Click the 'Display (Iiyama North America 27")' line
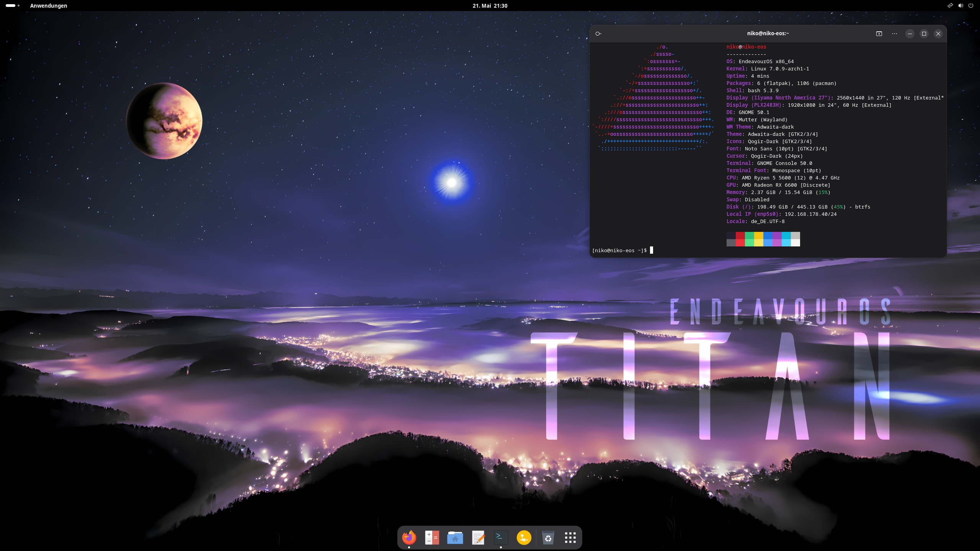The height and width of the screenshot is (551, 980). 835,98
